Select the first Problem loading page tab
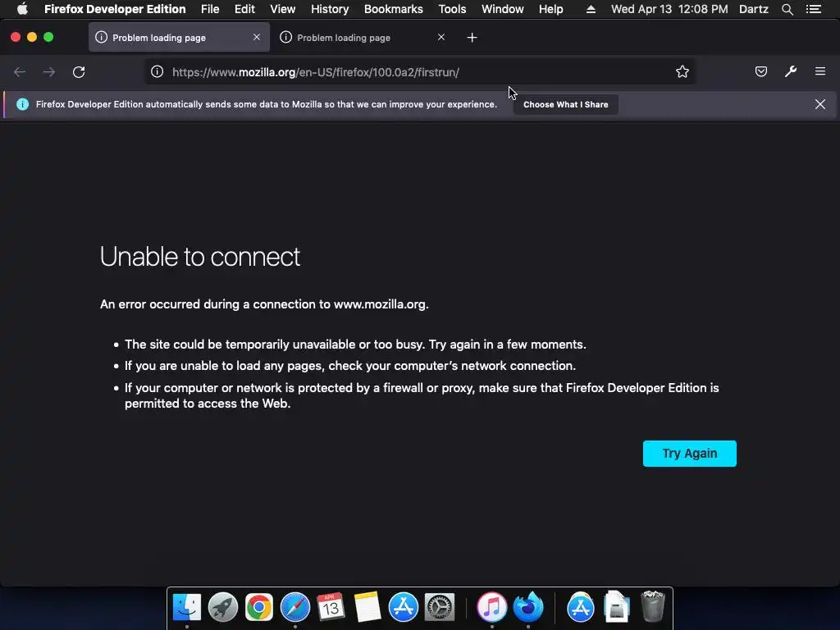This screenshot has width=840, height=630. pos(179,38)
